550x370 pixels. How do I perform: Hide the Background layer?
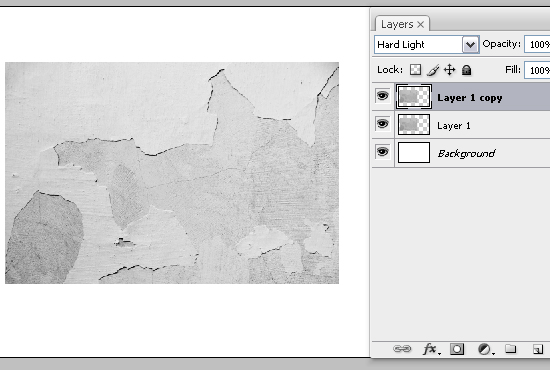pos(383,152)
